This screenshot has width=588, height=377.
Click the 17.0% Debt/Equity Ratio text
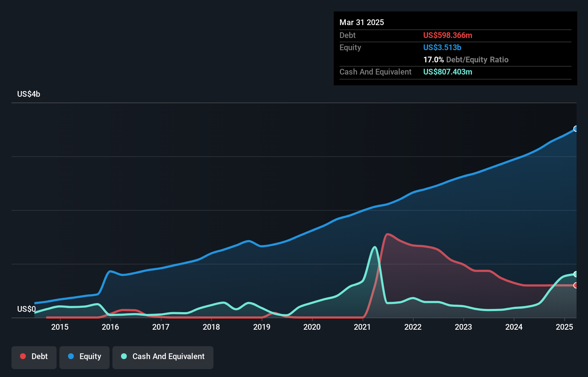tap(466, 59)
